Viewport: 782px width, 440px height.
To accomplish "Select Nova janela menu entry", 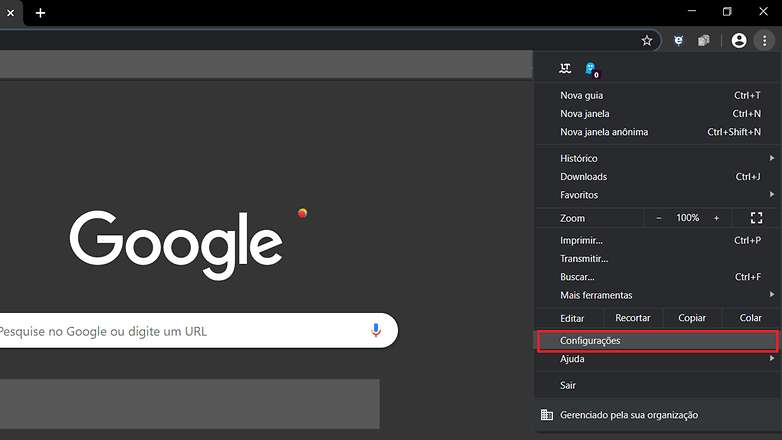I will pos(657,114).
